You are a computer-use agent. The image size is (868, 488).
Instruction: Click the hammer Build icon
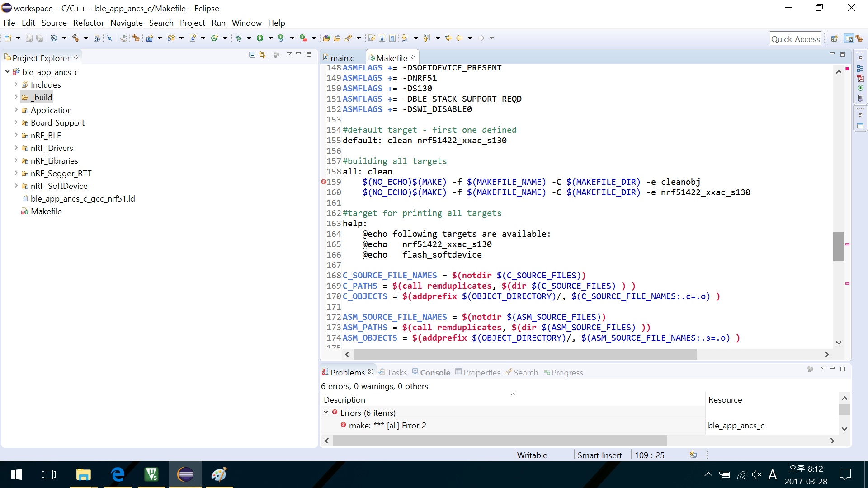pos(75,38)
